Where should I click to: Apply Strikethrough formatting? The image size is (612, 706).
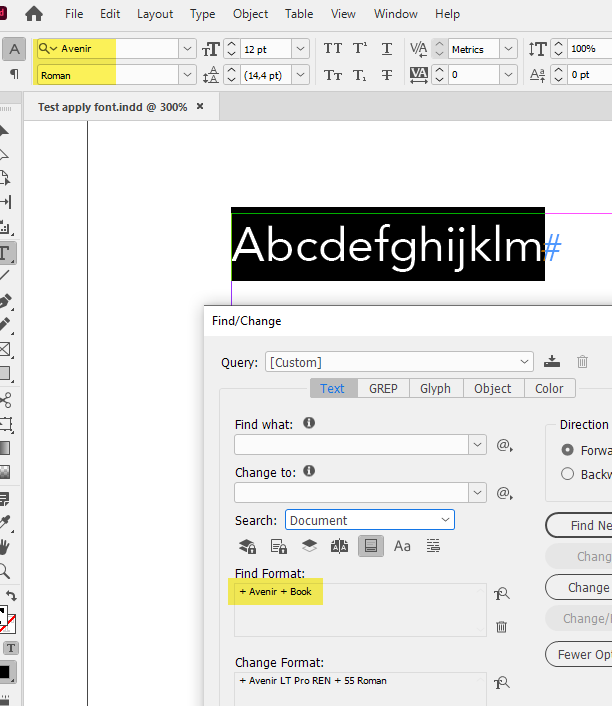(x=386, y=75)
